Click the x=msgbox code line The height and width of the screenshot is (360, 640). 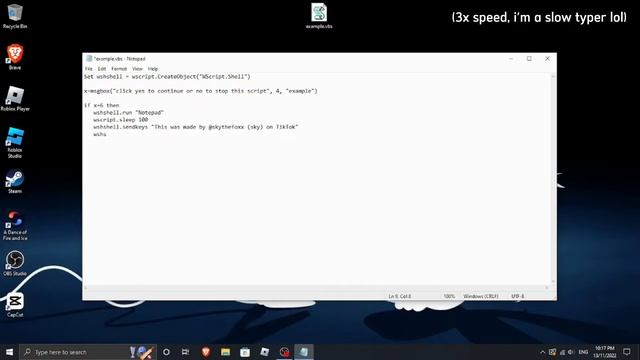pyautogui.click(x=200, y=91)
